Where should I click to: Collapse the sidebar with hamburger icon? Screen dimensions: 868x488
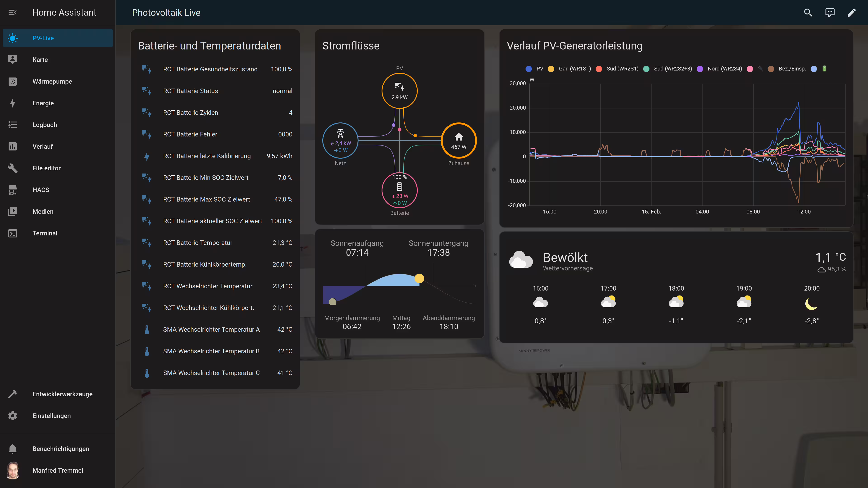(12, 12)
